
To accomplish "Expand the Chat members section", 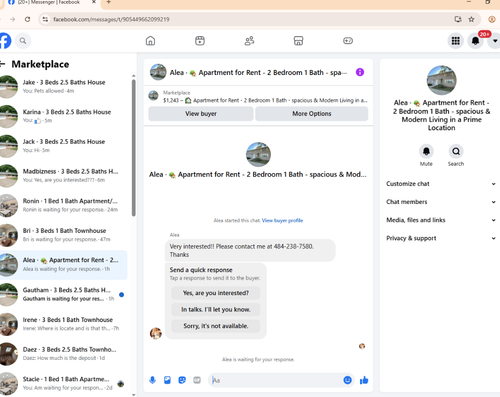I will click(x=441, y=202).
